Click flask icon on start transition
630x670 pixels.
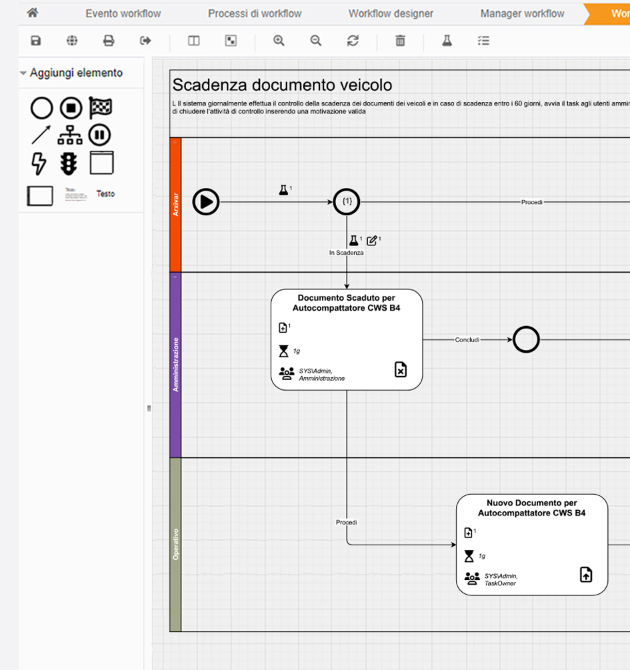(x=283, y=190)
